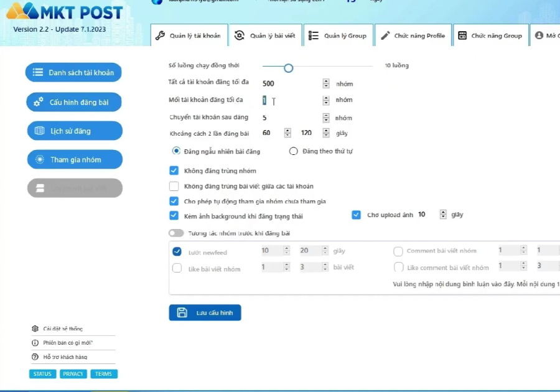Viewport: 560px width, 392px height.
Task: Click the gear icon beside Cài đặt hệ thống
Action: (x=35, y=329)
